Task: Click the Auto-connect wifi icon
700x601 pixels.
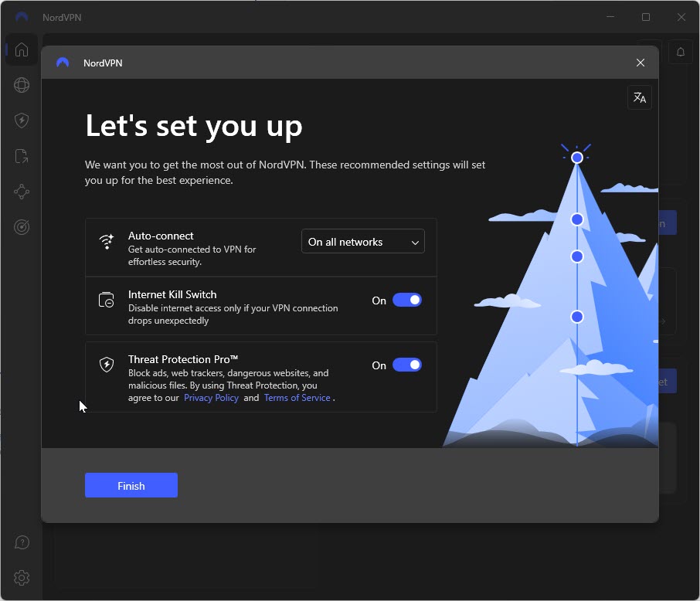Action: pos(107,242)
